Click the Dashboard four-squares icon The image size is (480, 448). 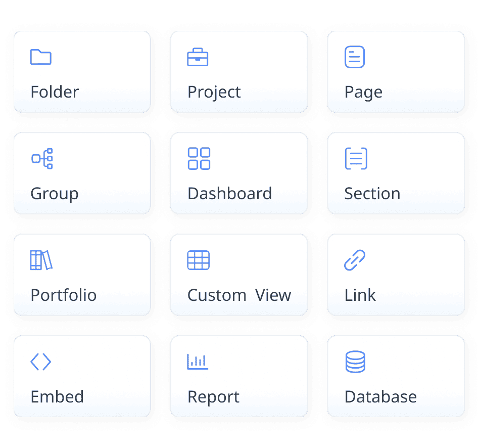199,159
